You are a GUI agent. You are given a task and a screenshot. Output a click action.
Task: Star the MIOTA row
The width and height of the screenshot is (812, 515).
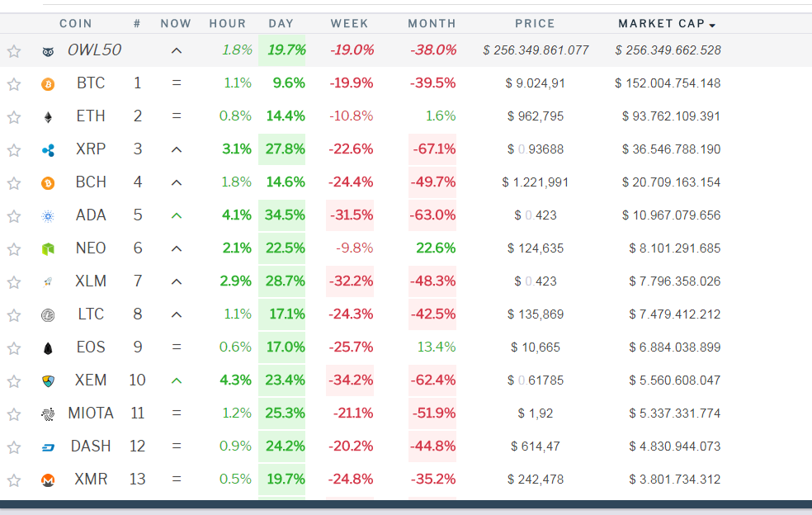[x=14, y=414]
